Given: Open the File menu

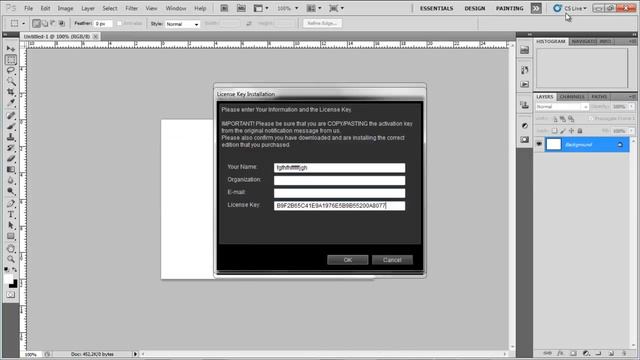Looking at the screenshot, I should (29, 8).
